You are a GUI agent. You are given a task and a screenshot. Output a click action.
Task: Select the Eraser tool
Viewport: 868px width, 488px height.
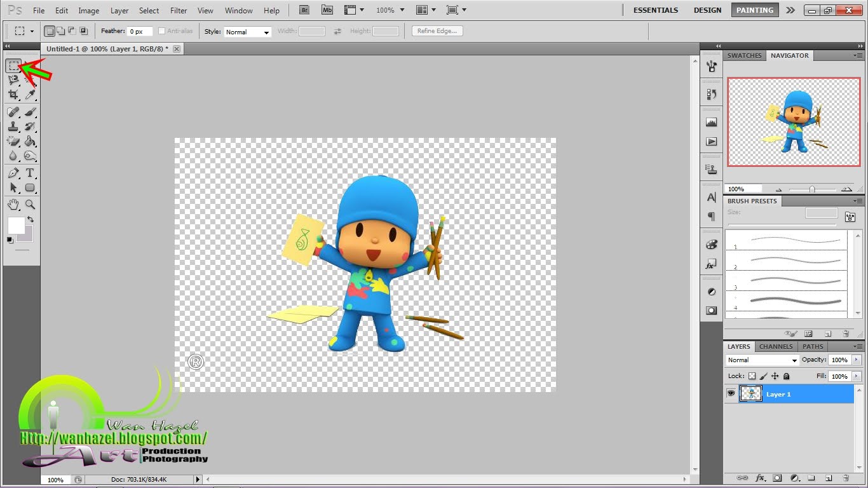click(13, 141)
